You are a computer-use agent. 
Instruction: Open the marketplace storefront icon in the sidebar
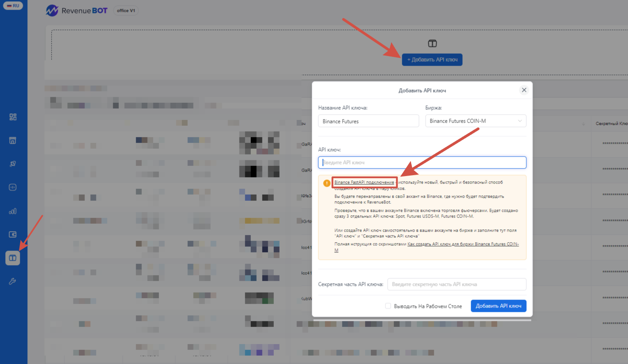click(x=13, y=140)
